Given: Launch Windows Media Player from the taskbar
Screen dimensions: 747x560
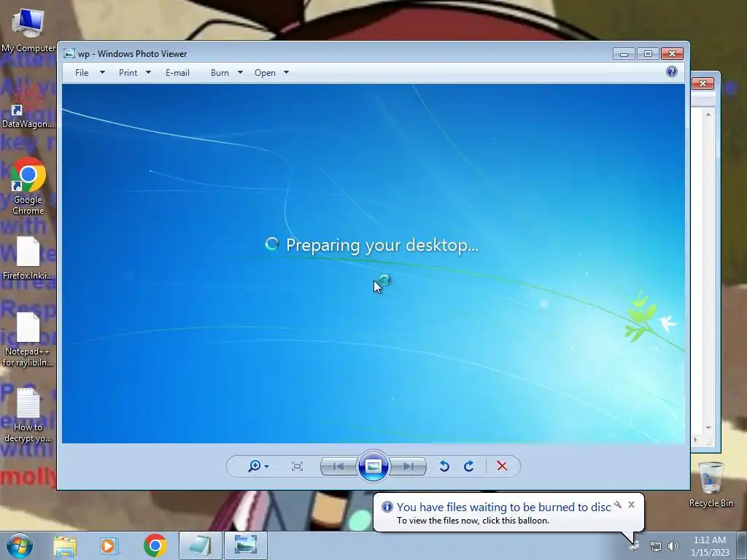Looking at the screenshot, I should tap(109, 545).
